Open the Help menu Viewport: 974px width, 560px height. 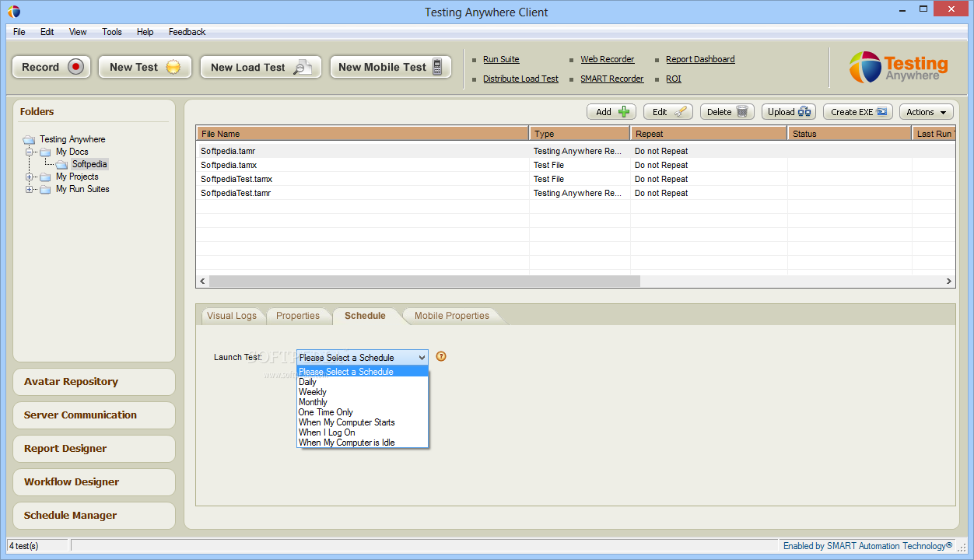click(145, 32)
